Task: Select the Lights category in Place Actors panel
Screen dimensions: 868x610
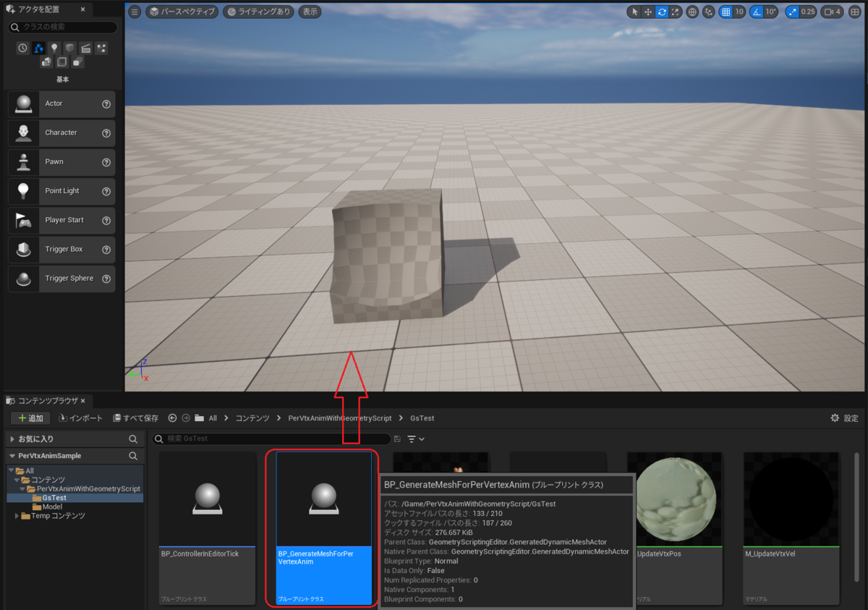Action: 54,47
